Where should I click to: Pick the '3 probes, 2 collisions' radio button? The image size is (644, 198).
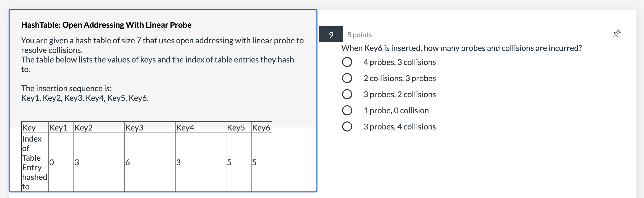pyautogui.click(x=347, y=94)
